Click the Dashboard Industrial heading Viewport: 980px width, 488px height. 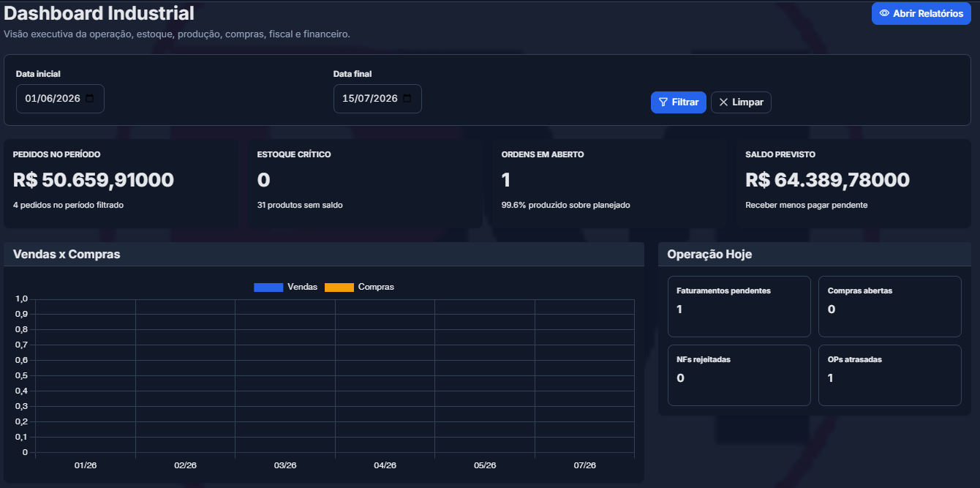tap(99, 13)
